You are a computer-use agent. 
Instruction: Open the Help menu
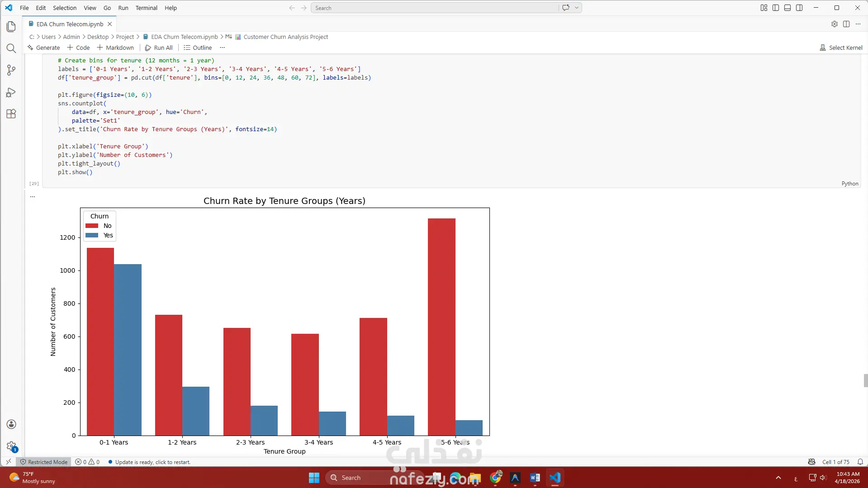click(171, 8)
